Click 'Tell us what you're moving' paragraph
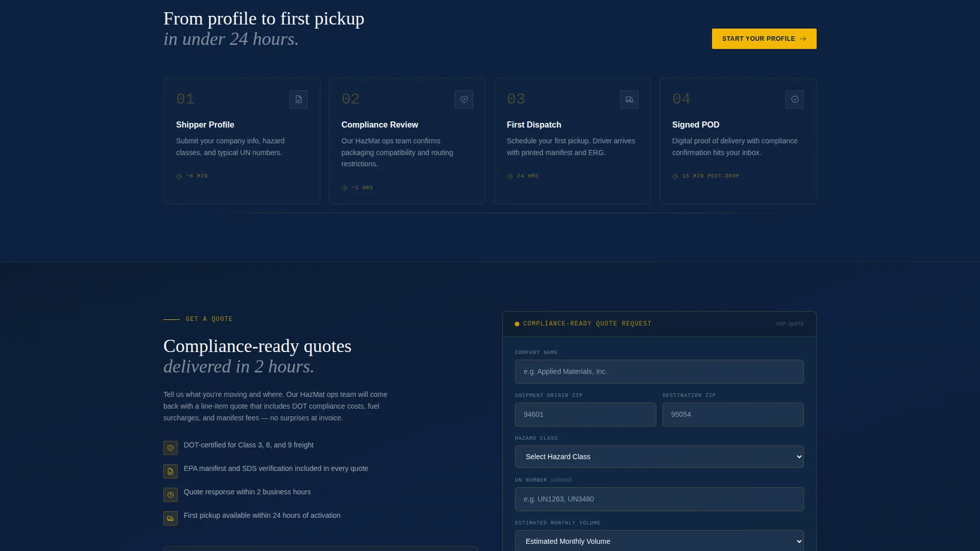The width and height of the screenshot is (980, 551). (x=276, y=406)
